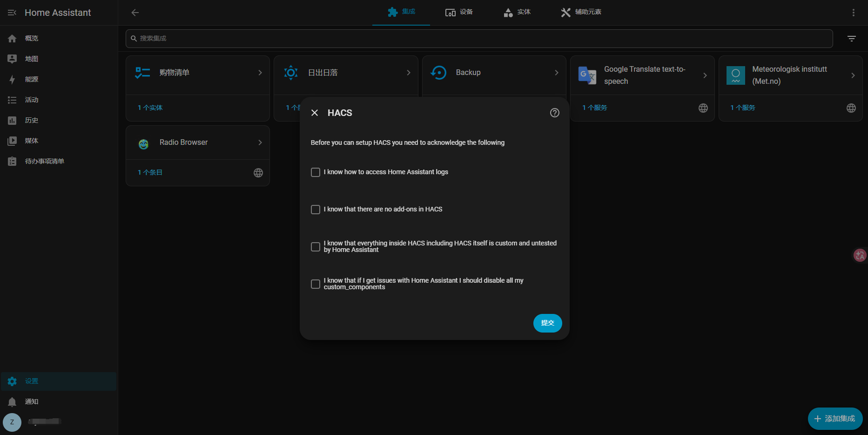
Task: Click the lightning bolt energy icon
Action: (x=12, y=79)
